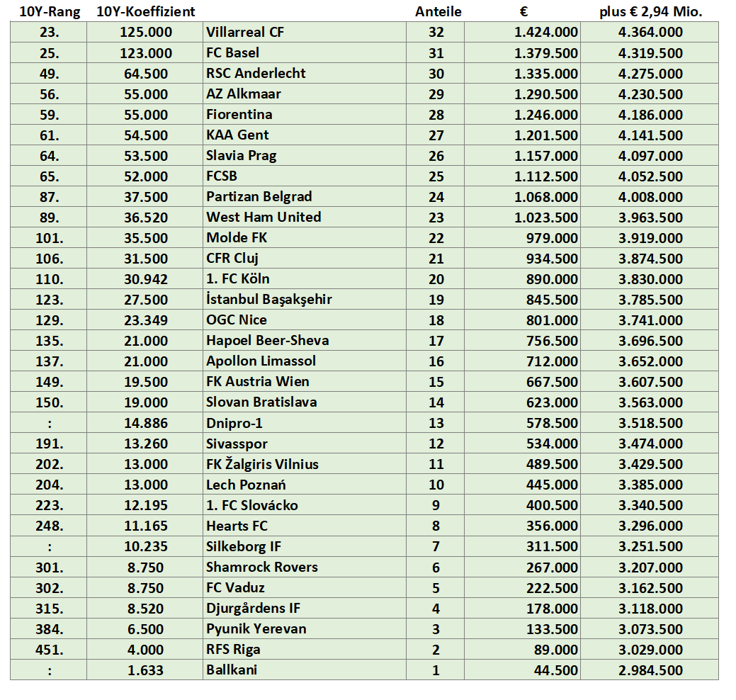The width and height of the screenshot is (736, 700).
Task: Select the FC Basel team cell
Action: (305, 52)
